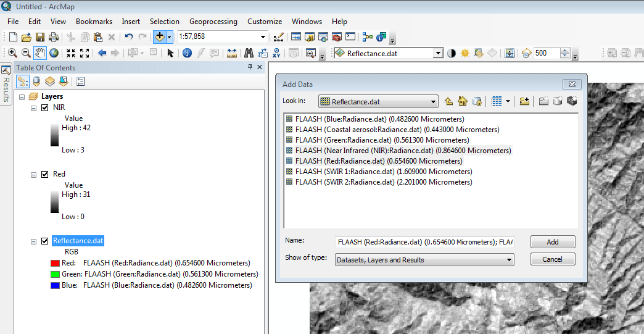
Task: Open the File menu
Action: (13, 22)
